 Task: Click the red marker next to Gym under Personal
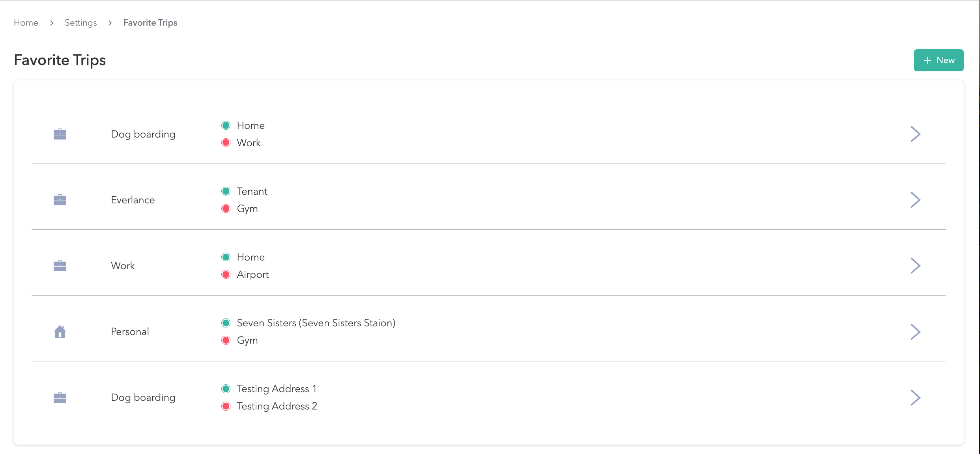click(226, 340)
